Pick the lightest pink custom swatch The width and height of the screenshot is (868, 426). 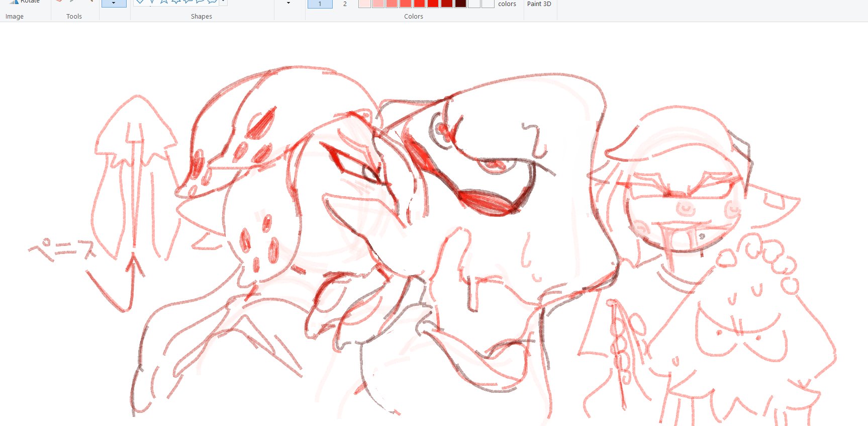point(364,4)
